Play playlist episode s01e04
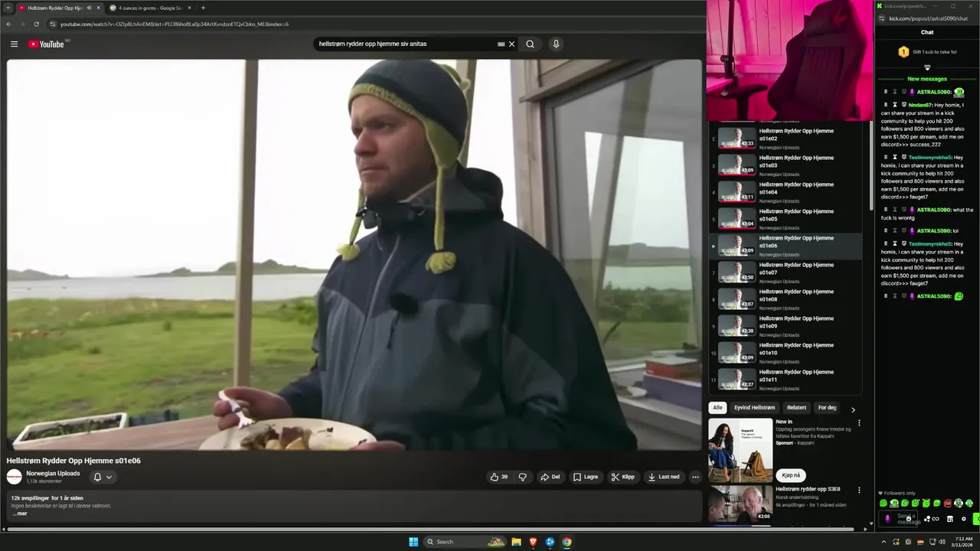980x551 pixels. point(786,192)
